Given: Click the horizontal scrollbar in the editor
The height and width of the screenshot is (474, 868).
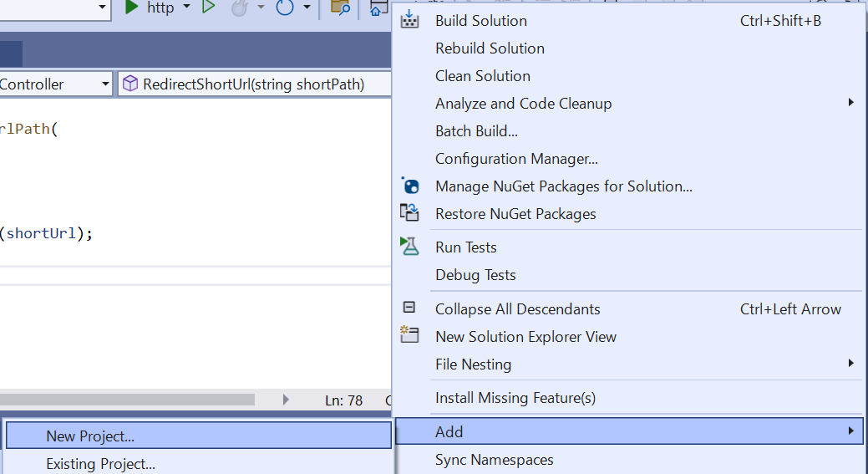Looking at the screenshot, I should click(127, 400).
